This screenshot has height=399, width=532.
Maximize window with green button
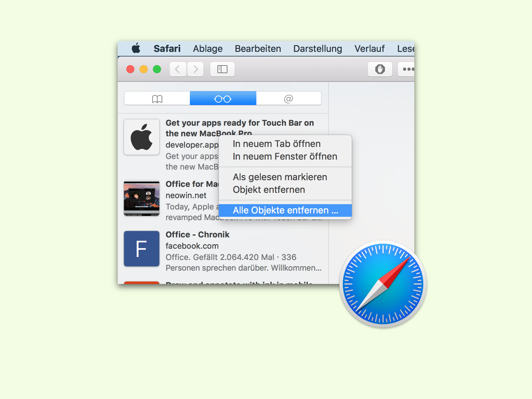157,69
